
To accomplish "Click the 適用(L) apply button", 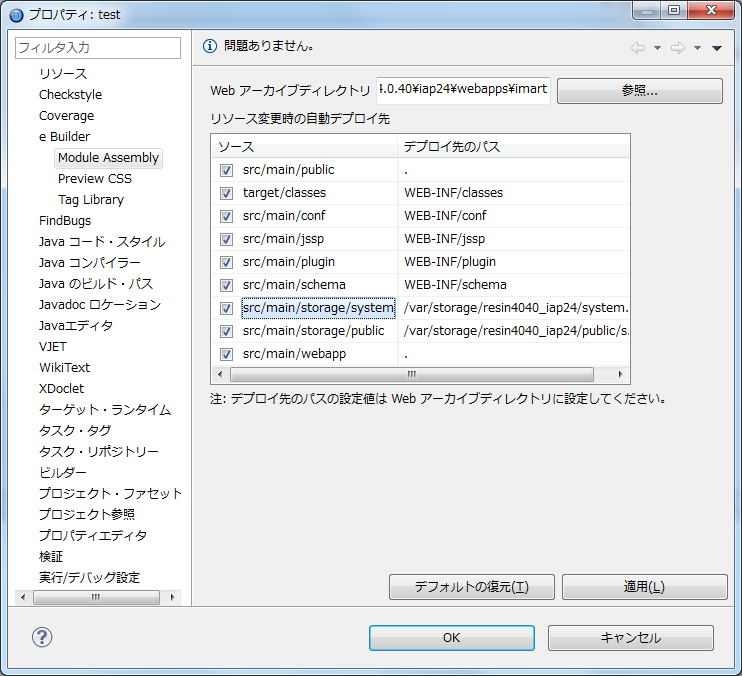I will click(x=644, y=587).
